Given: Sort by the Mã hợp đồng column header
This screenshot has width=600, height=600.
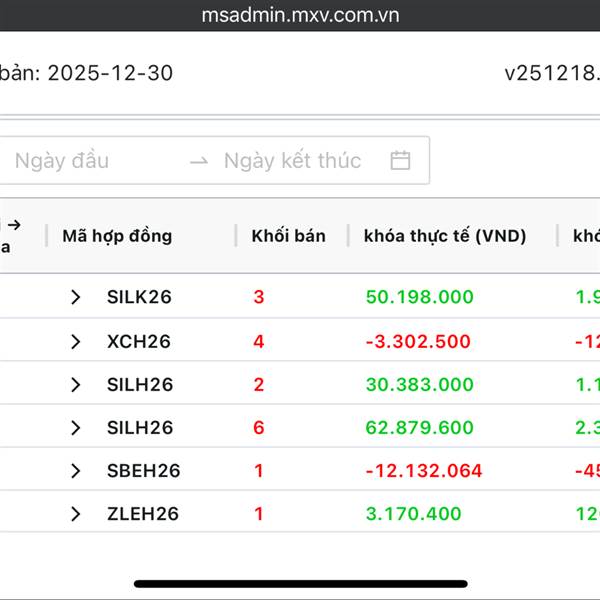Looking at the screenshot, I should point(117,236).
